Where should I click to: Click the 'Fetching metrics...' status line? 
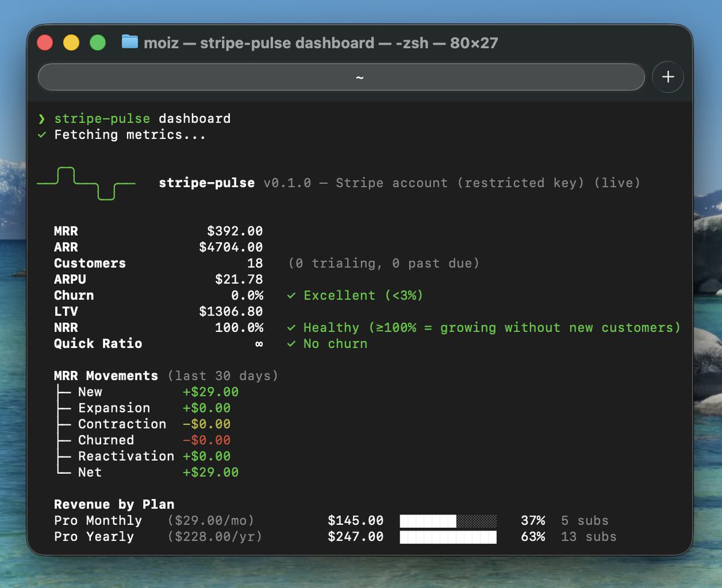coord(130,135)
